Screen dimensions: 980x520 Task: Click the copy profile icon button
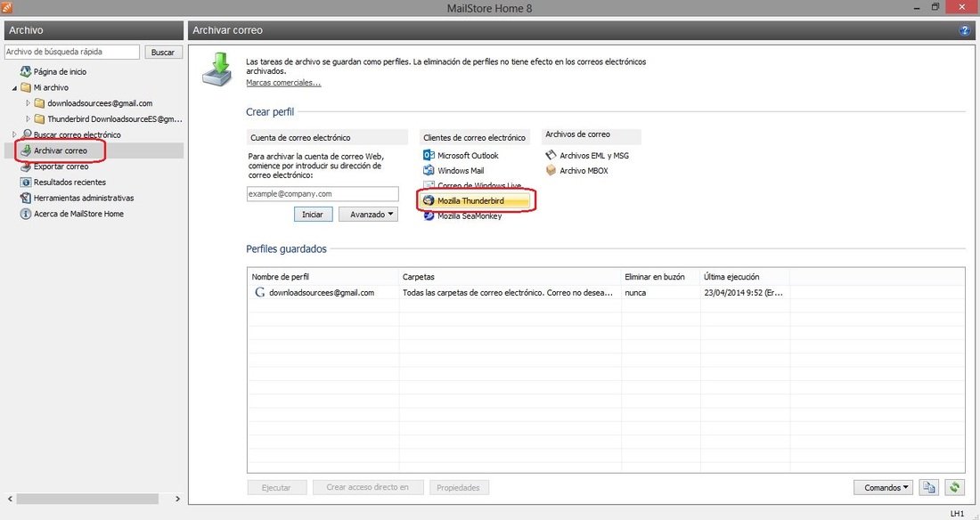pos(929,488)
